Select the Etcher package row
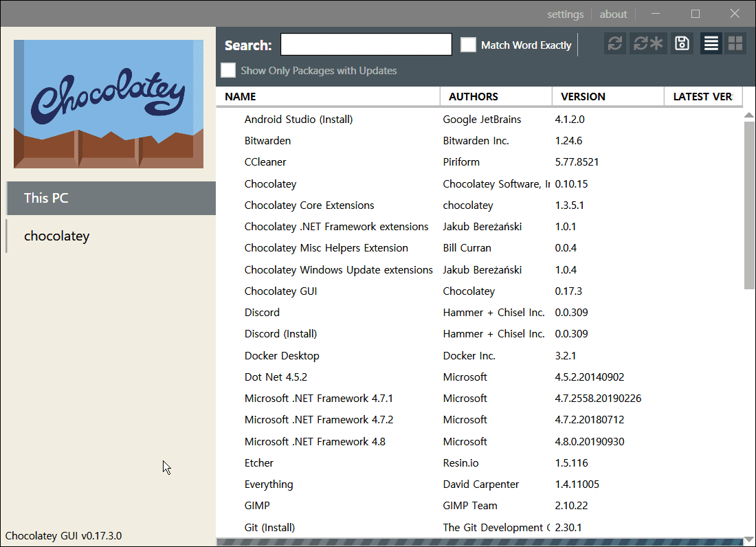This screenshot has height=547, width=756. pyautogui.click(x=480, y=462)
